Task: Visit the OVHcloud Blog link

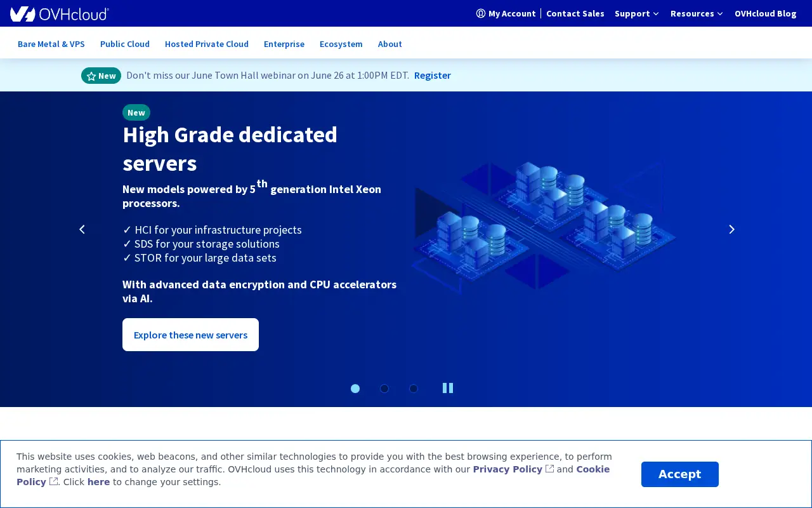Action: [766, 13]
